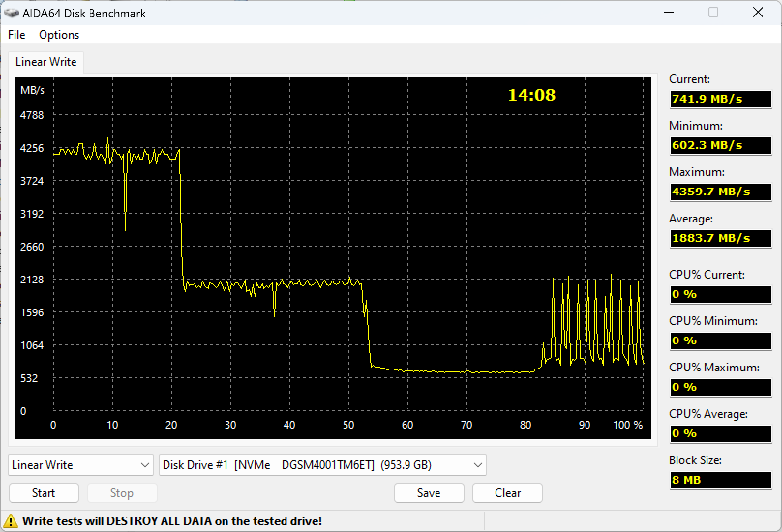The width and height of the screenshot is (782, 532).
Task: Click the 4788 y-axis label
Action: click(x=32, y=115)
